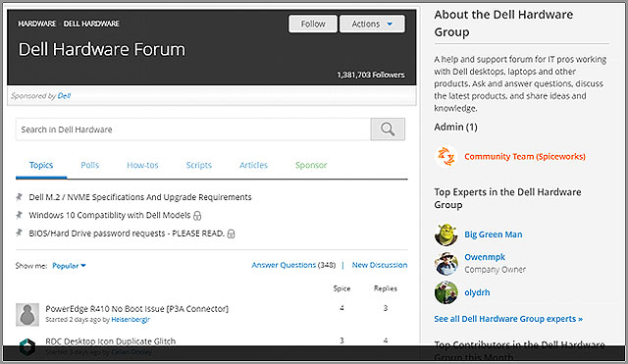Expand the Popular sort dropdown
This screenshot has height=364, width=628.
point(69,266)
